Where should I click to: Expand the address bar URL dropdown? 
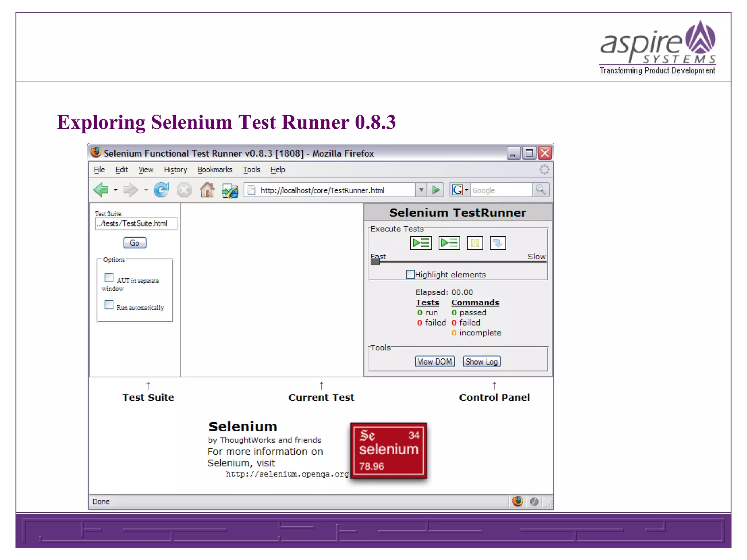click(421, 190)
